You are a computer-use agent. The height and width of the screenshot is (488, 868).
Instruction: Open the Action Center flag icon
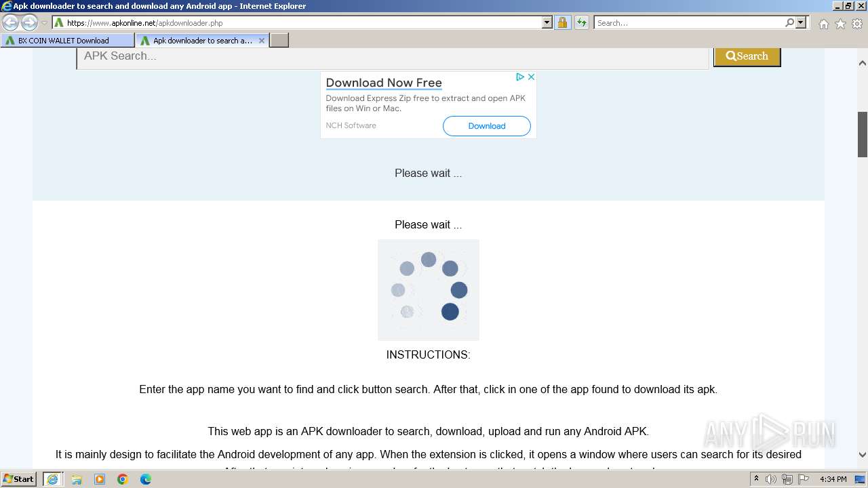pyautogui.click(x=803, y=479)
